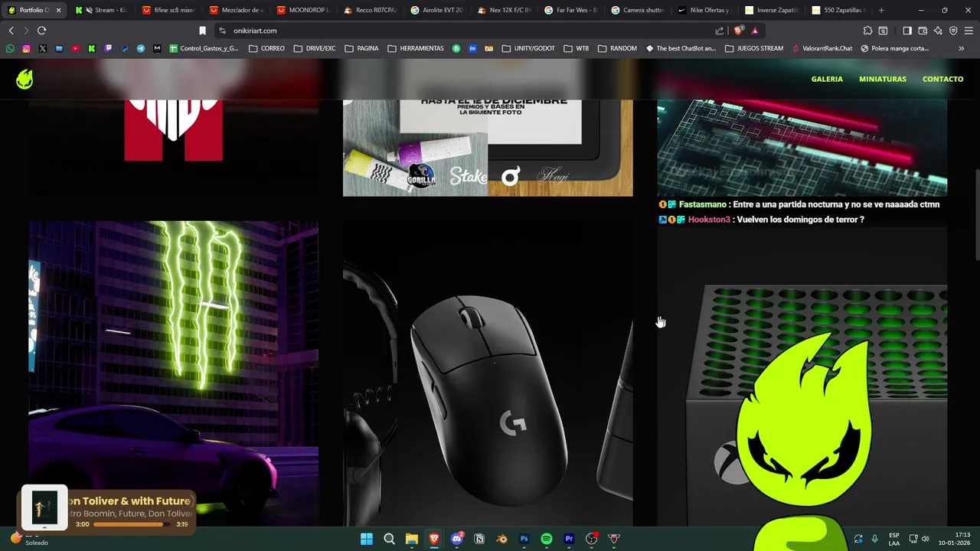Open the Instagram bookmark

26,48
